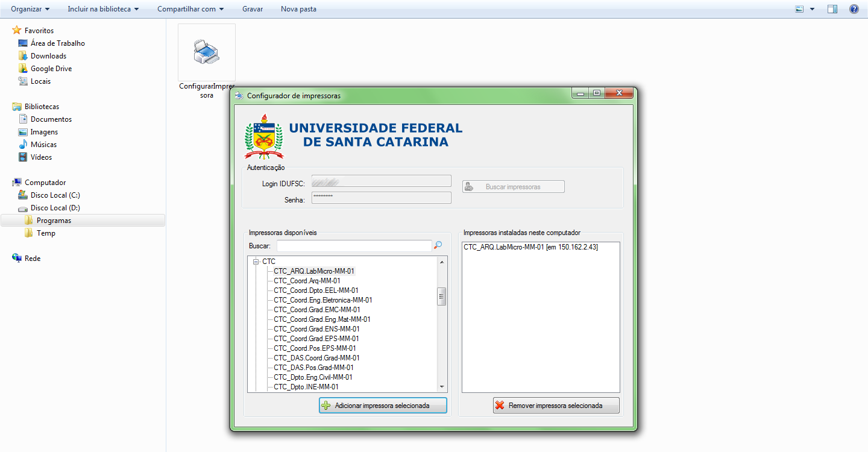
Task: Change the view mode icon in toolbar
Action: pyautogui.click(x=800, y=9)
